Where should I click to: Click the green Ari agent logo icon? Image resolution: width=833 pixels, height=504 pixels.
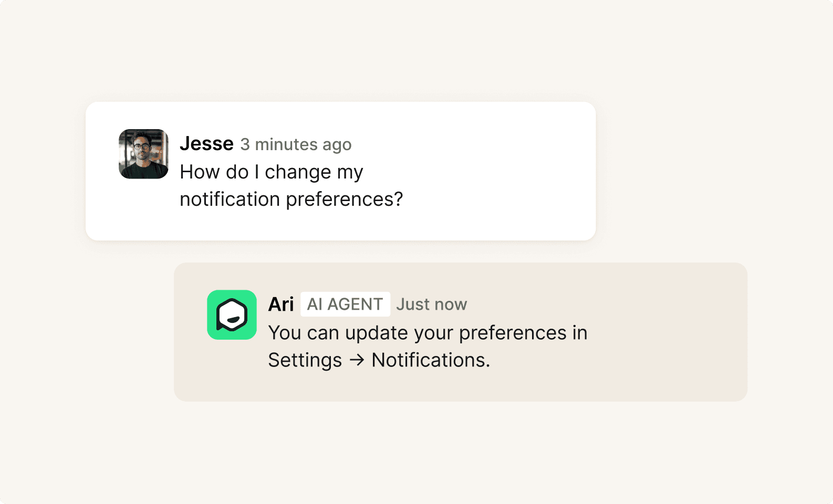tap(232, 315)
